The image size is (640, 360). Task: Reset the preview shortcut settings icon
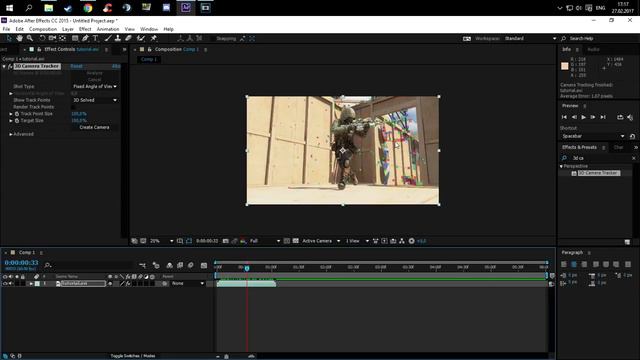click(x=632, y=136)
